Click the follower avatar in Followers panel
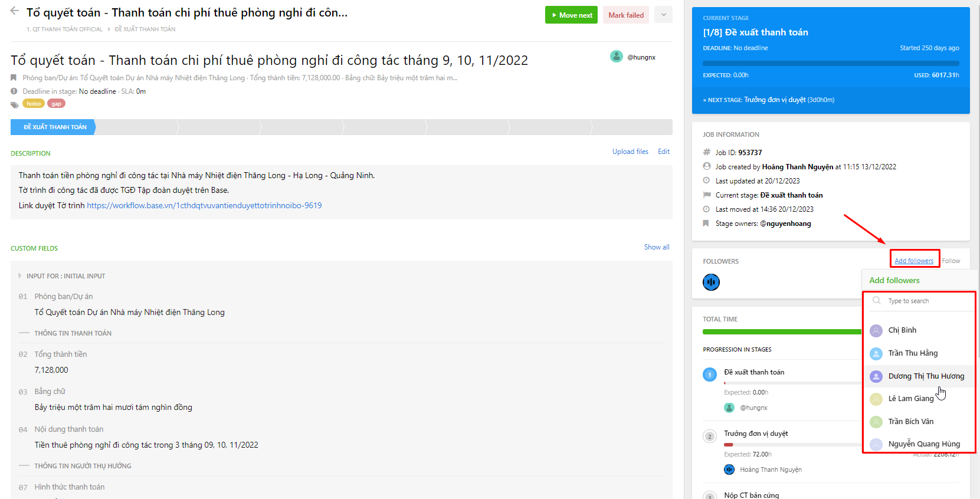Image resolution: width=980 pixels, height=499 pixels. pyautogui.click(x=712, y=283)
